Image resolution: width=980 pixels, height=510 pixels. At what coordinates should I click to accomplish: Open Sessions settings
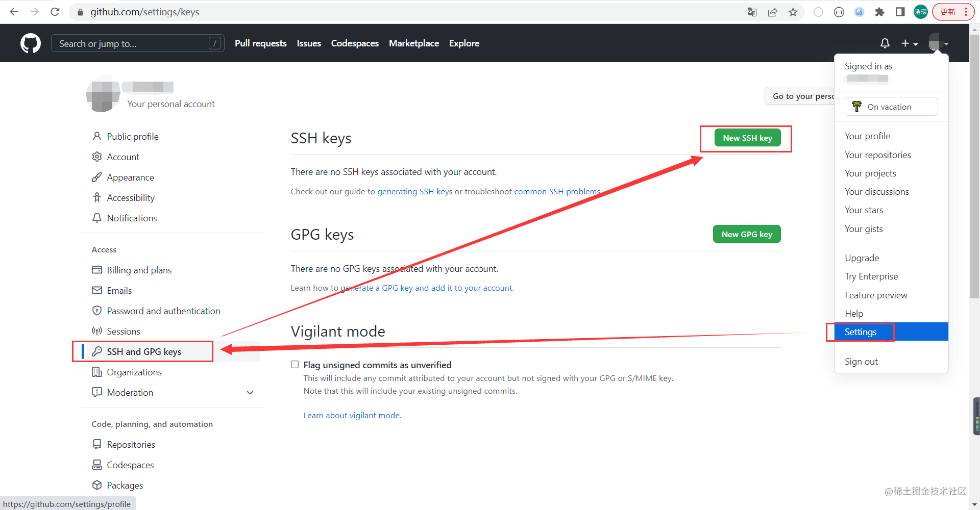tap(124, 331)
